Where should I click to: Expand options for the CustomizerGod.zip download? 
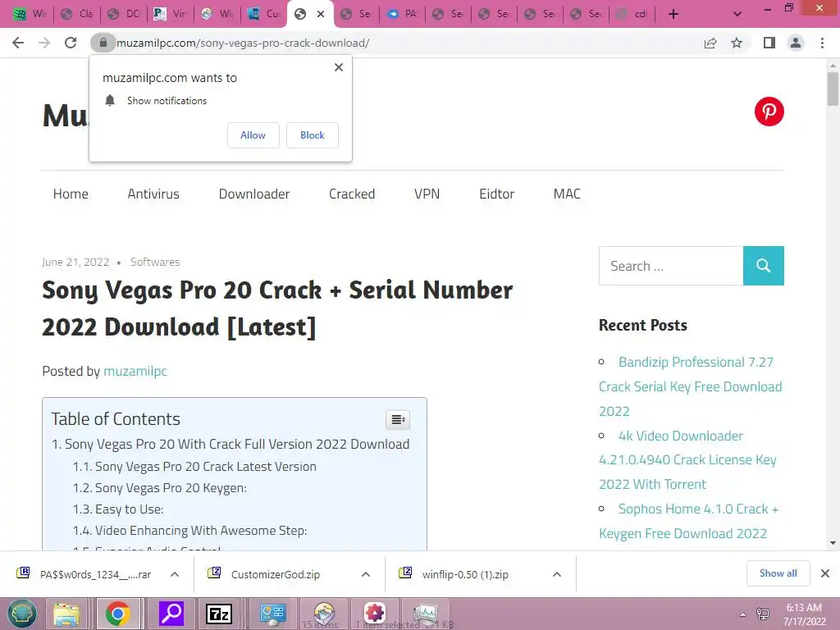tap(365, 574)
